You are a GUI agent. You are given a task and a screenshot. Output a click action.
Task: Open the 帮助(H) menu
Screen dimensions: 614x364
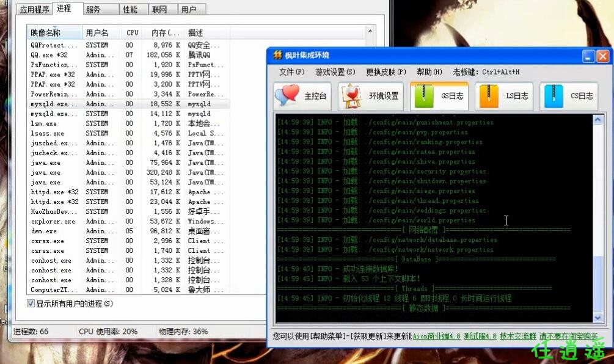pos(429,72)
